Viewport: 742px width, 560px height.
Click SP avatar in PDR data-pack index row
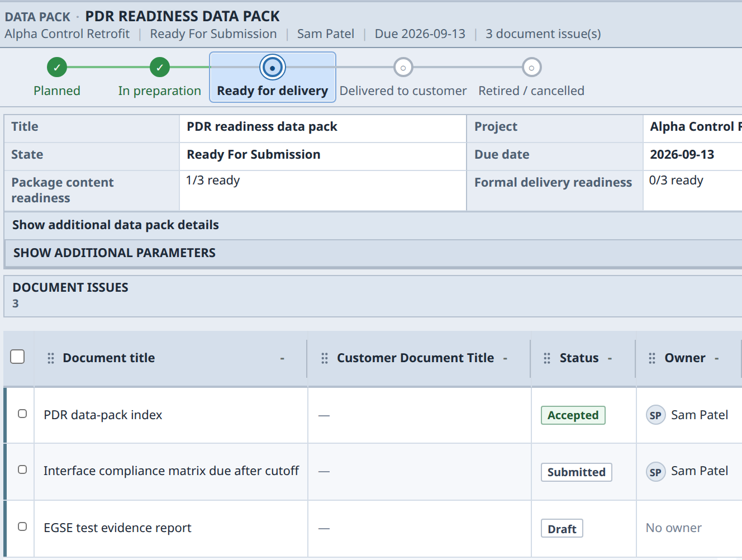(x=655, y=415)
